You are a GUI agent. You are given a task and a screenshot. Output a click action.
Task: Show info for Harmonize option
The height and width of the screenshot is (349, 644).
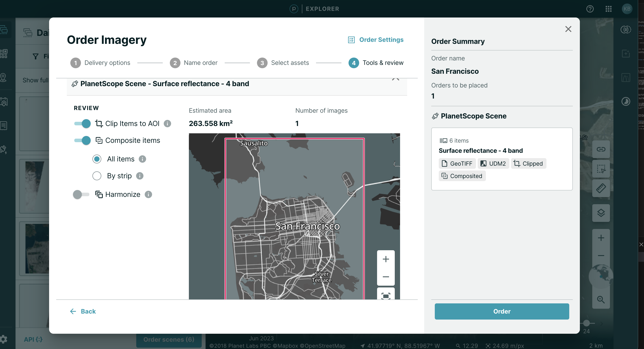click(x=148, y=194)
